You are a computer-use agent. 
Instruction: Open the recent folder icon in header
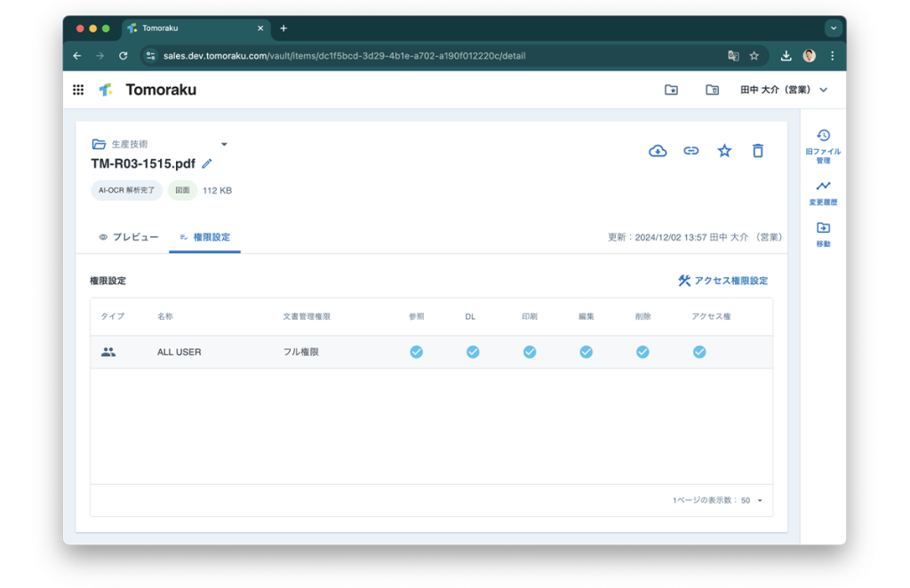[x=712, y=90]
